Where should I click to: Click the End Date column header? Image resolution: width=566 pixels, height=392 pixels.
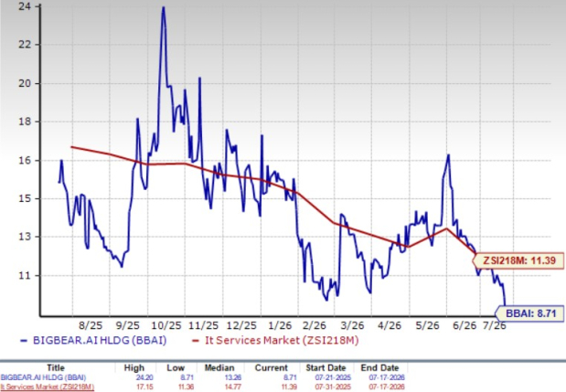(x=379, y=368)
